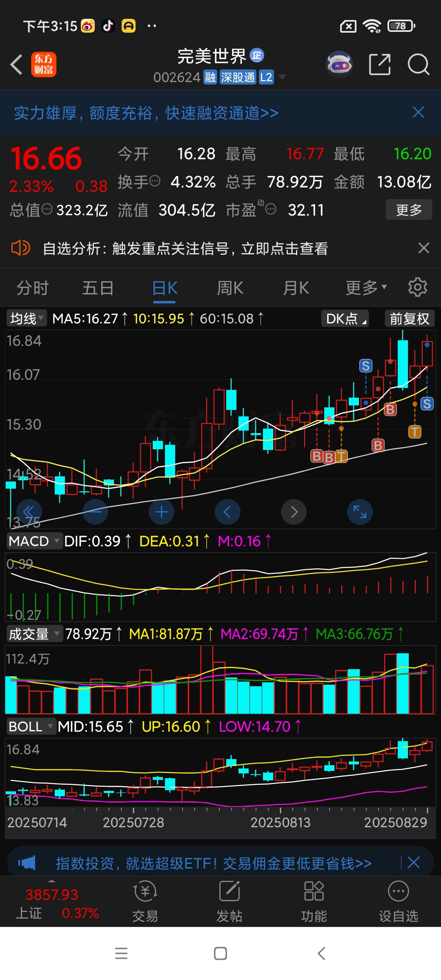Move chart right with arrow button
Viewport: 441px width, 980px height.
(x=294, y=512)
